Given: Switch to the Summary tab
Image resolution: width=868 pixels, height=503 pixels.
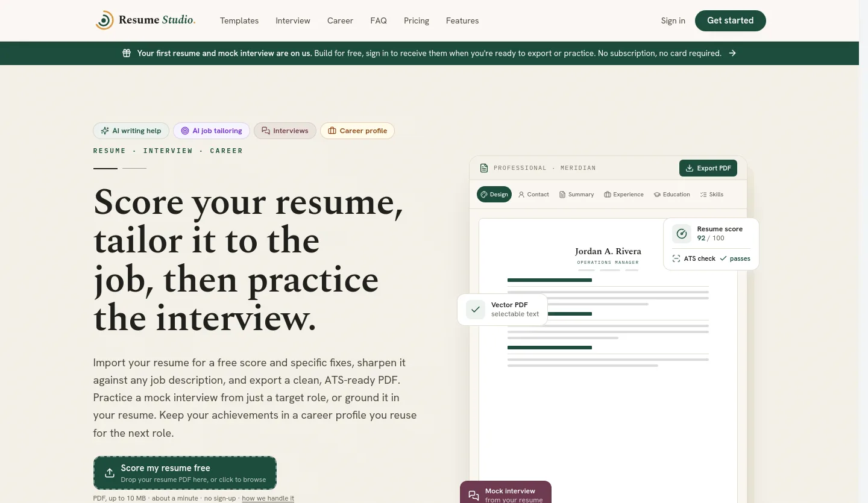Looking at the screenshot, I should tap(576, 195).
